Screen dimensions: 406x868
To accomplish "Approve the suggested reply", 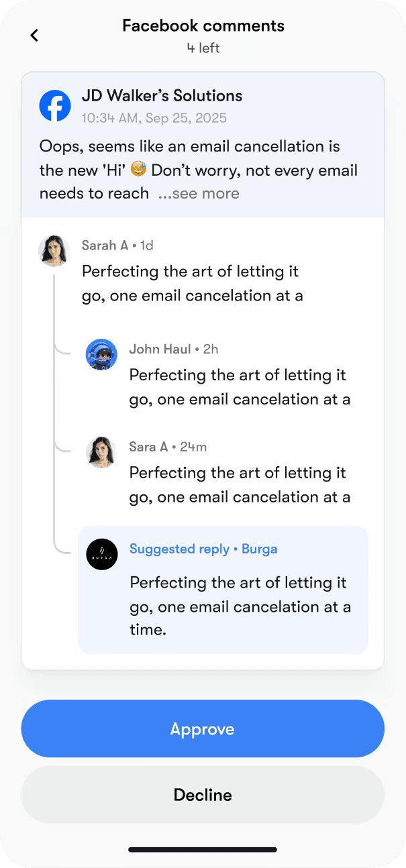I will pyautogui.click(x=203, y=728).
